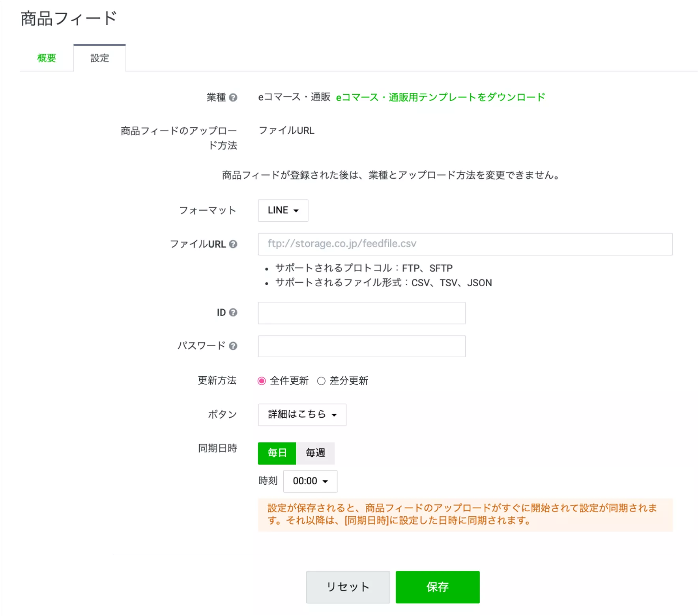Image resolution: width=698 pixels, height=616 pixels.
Task: Click into the ID text field
Action: [361, 313]
